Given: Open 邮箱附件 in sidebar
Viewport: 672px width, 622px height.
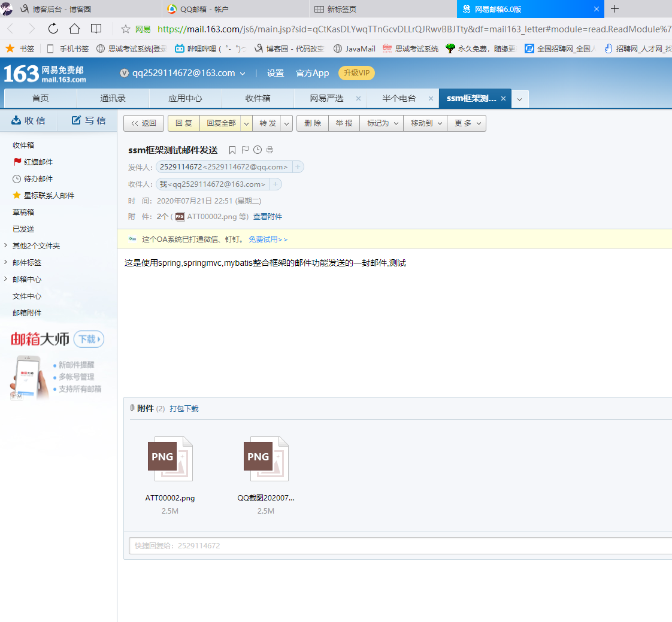Looking at the screenshot, I should pyautogui.click(x=26, y=312).
